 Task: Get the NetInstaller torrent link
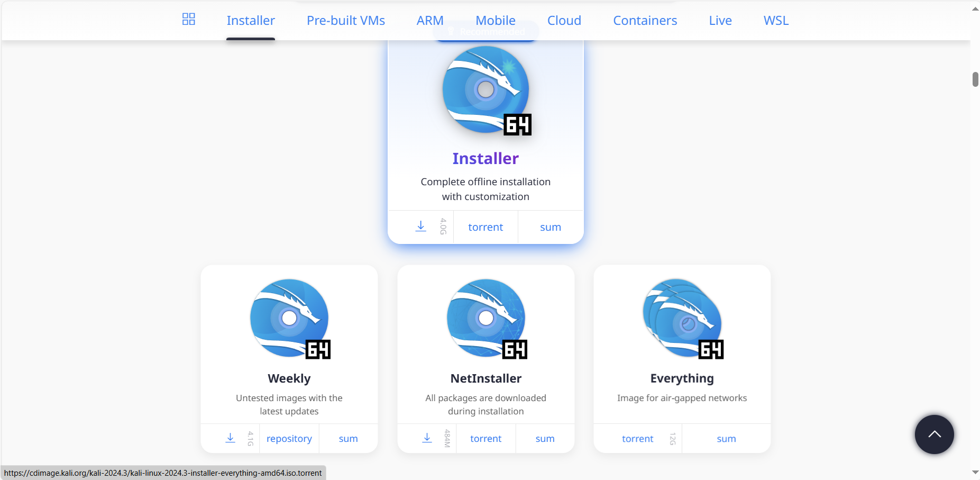[x=486, y=439]
